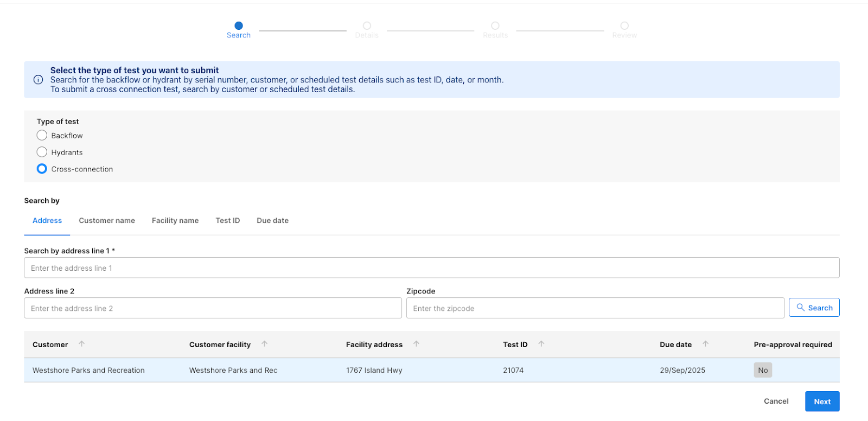Focus the address line 1 field
The height and width of the screenshot is (421, 868).
(431, 268)
